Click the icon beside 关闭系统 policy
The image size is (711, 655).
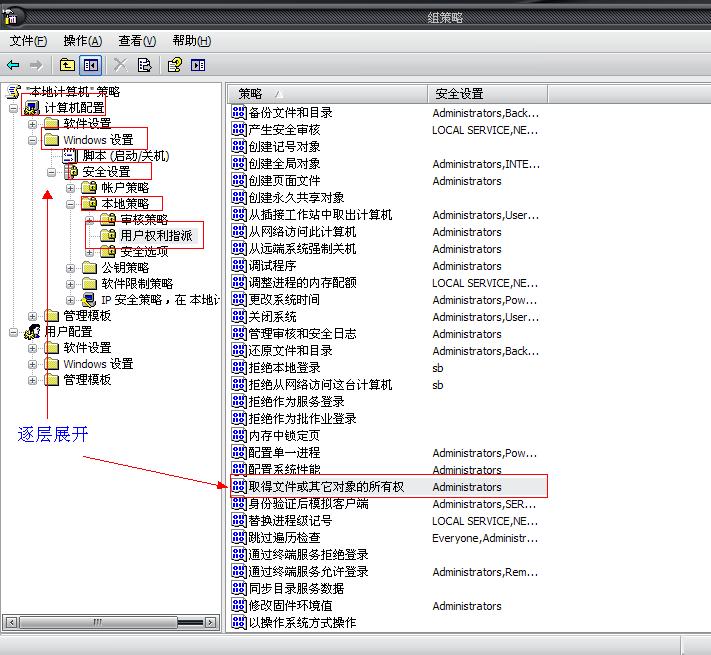(x=239, y=317)
